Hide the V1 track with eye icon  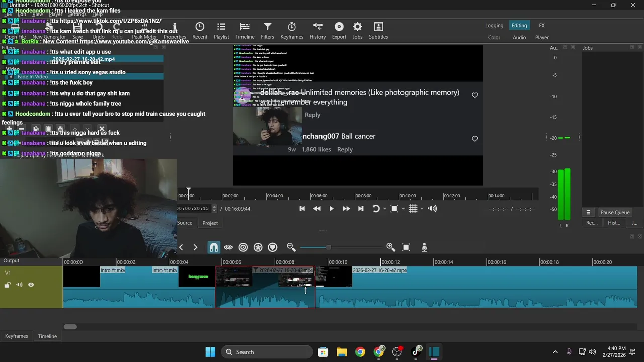[31, 285]
